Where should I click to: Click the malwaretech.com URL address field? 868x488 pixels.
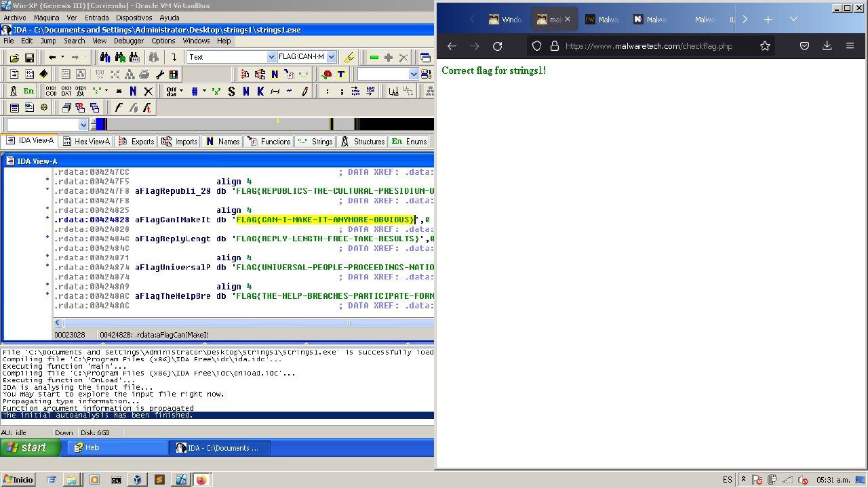[x=651, y=46]
